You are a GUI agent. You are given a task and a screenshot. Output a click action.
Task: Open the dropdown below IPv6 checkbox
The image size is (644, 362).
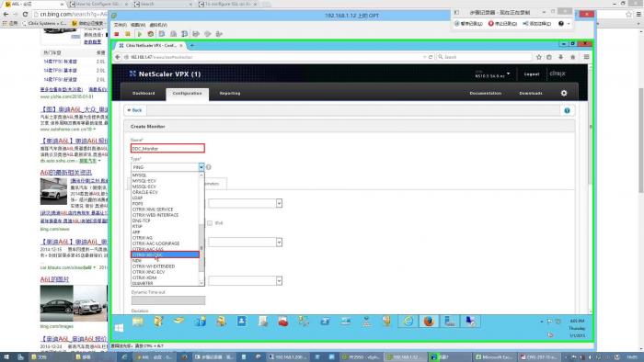click(245, 243)
